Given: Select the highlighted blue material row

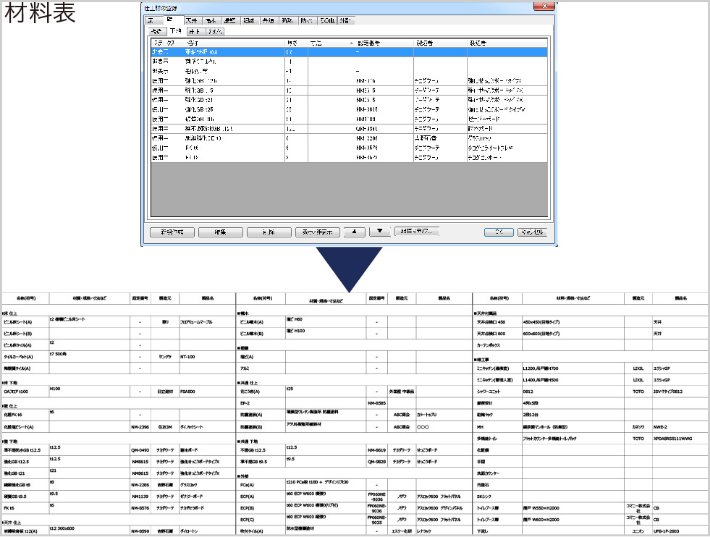Looking at the screenshot, I should [349, 52].
